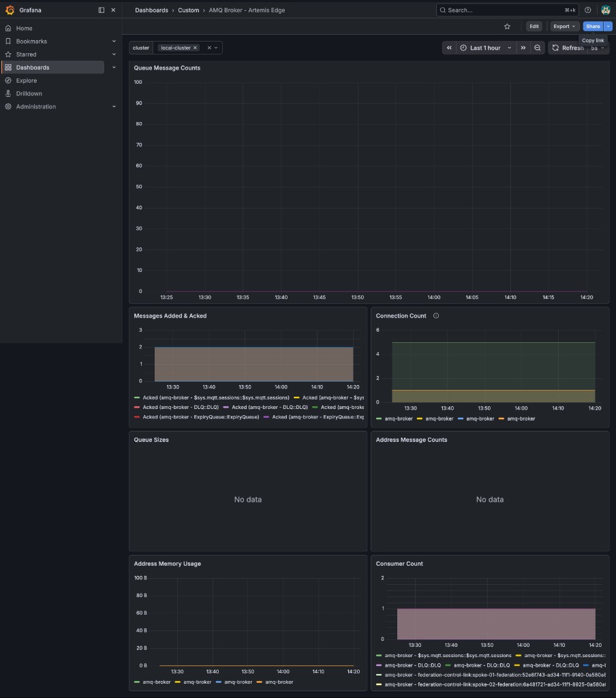The height and width of the screenshot is (698, 616).
Task: Dock or undock the sidebar menu
Action: [102, 10]
